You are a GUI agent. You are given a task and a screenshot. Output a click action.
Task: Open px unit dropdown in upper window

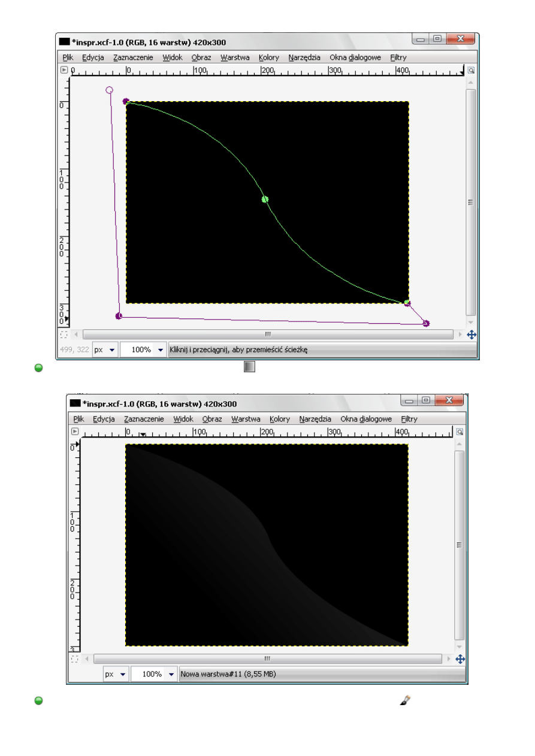[x=105, y=350]
